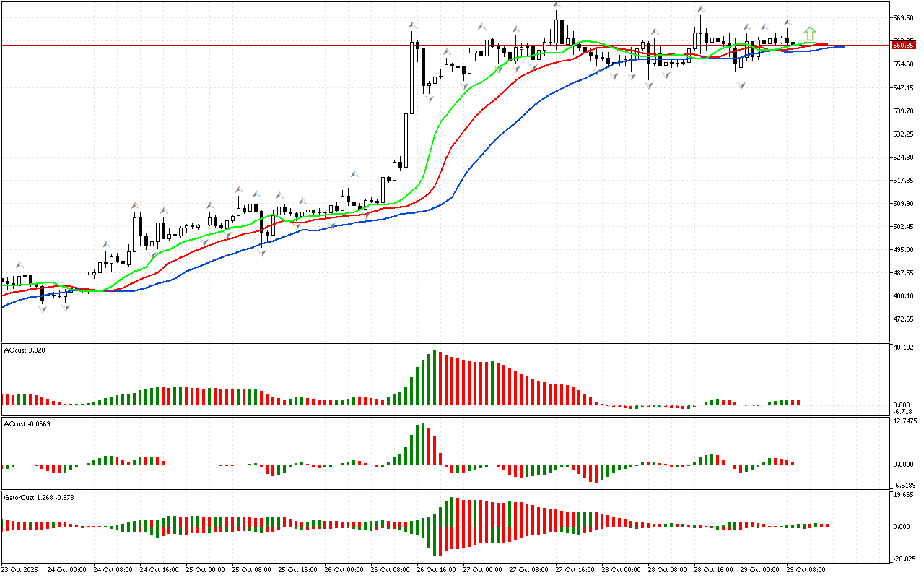924x578 pixels.
Task: Click the 569.50 price axis label
Action: click(x=903, y=18)
